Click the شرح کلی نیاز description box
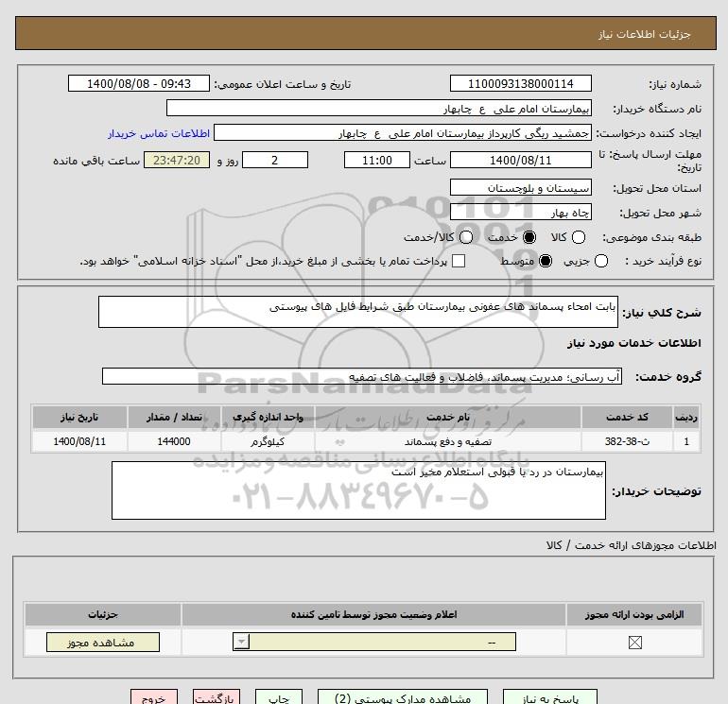 pyautogui.click(x=358, y=312)
